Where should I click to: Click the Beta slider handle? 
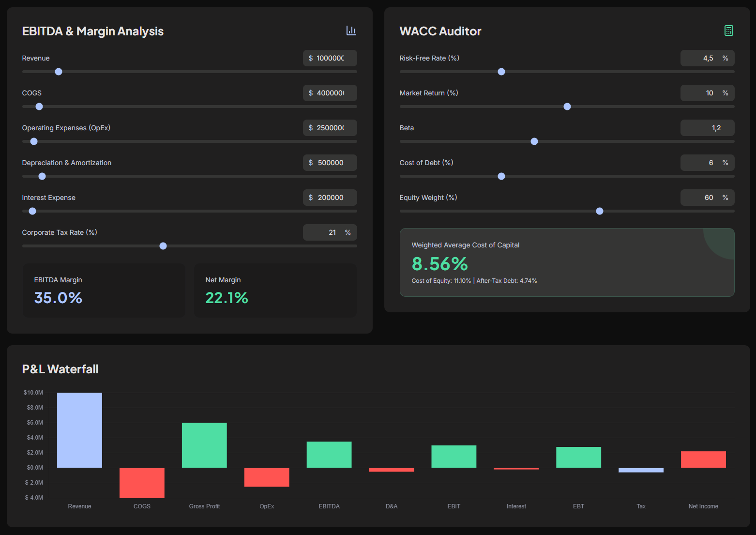(x=534, y=141)
